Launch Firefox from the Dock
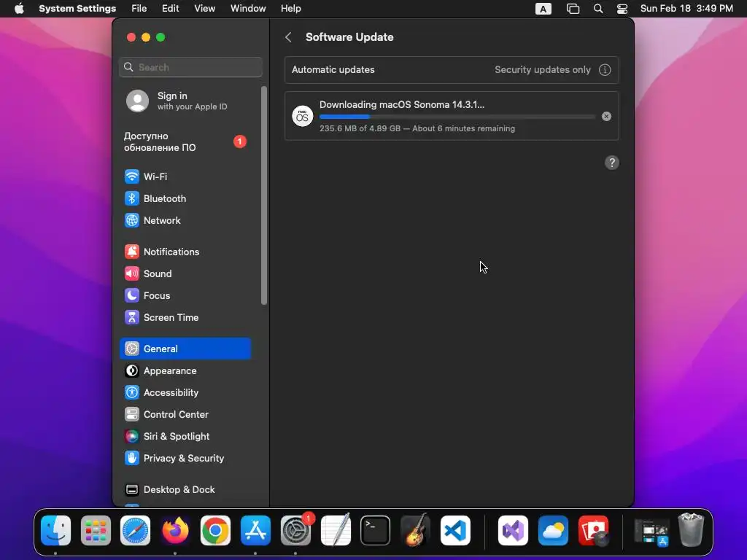The image size is (747, 560). point(175,531)
